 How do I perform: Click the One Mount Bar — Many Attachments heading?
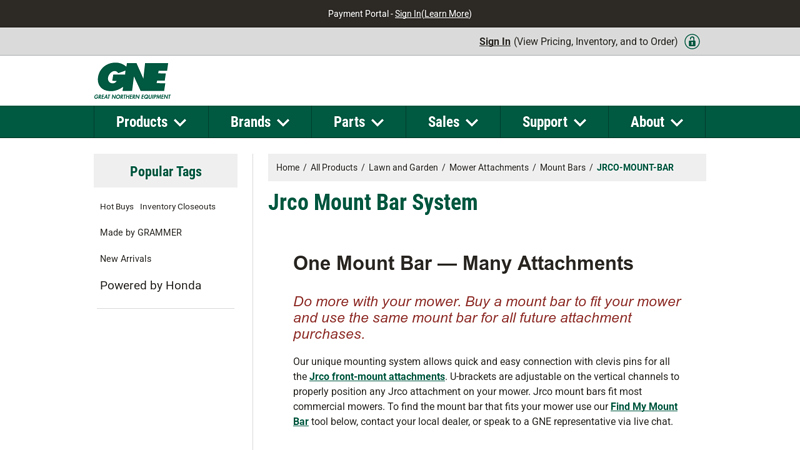[463, 263]
